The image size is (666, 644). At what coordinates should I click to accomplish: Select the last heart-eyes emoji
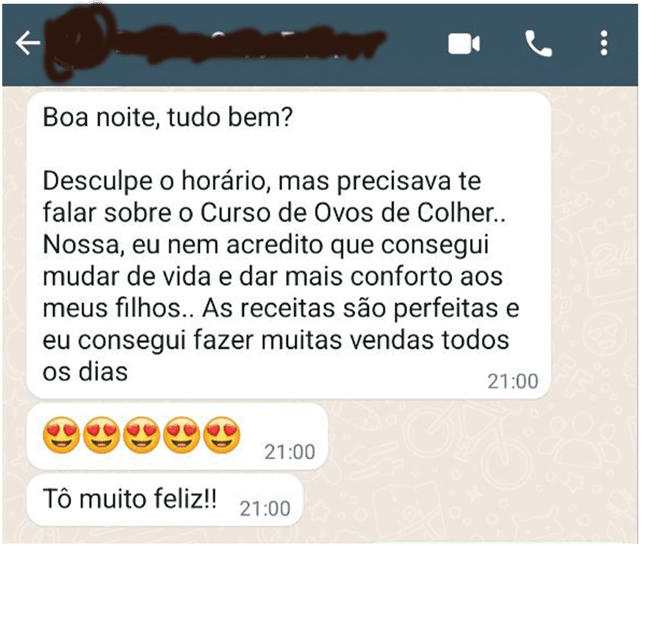222,435
